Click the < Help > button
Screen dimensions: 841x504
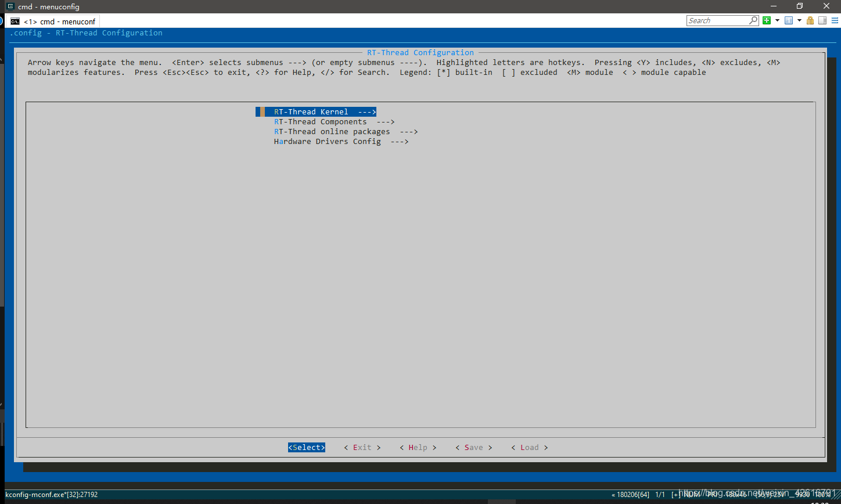(418, 447)
